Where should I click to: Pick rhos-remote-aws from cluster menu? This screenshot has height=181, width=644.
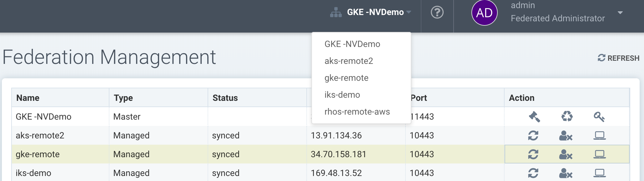point(357,112)
